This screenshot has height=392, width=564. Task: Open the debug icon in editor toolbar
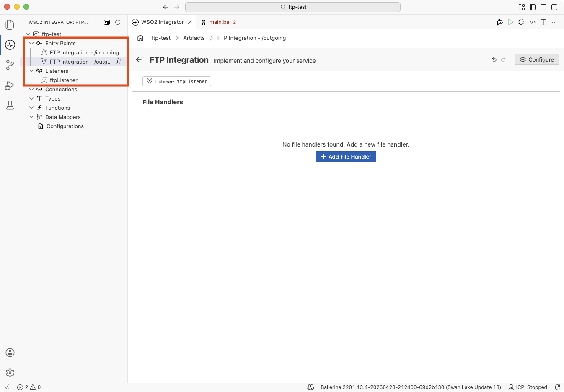pos(521,22)
